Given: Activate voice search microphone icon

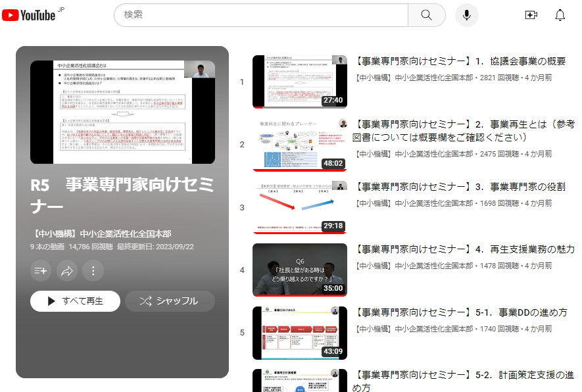Looking at the screenshot, I should click(x=466, y=15).
